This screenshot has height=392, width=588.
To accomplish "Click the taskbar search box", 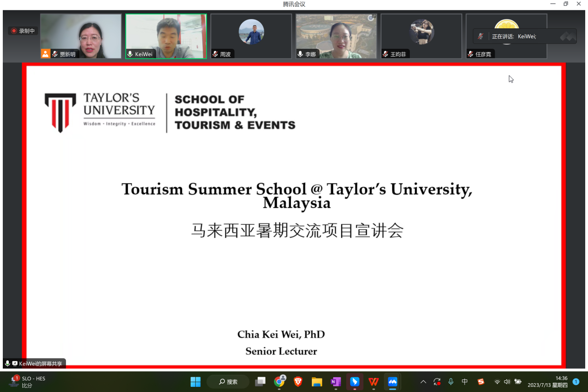I will 228,382.
